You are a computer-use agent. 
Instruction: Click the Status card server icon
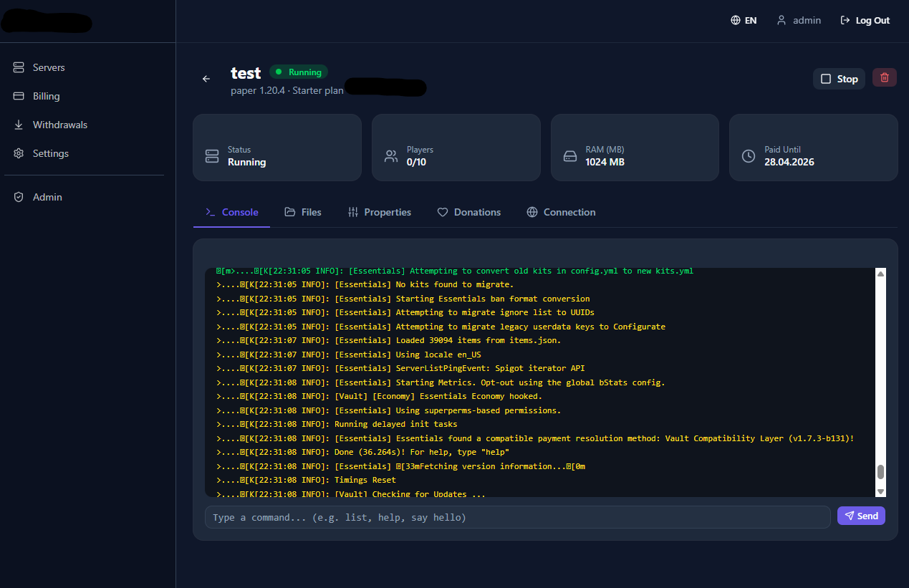click(212, 156)
